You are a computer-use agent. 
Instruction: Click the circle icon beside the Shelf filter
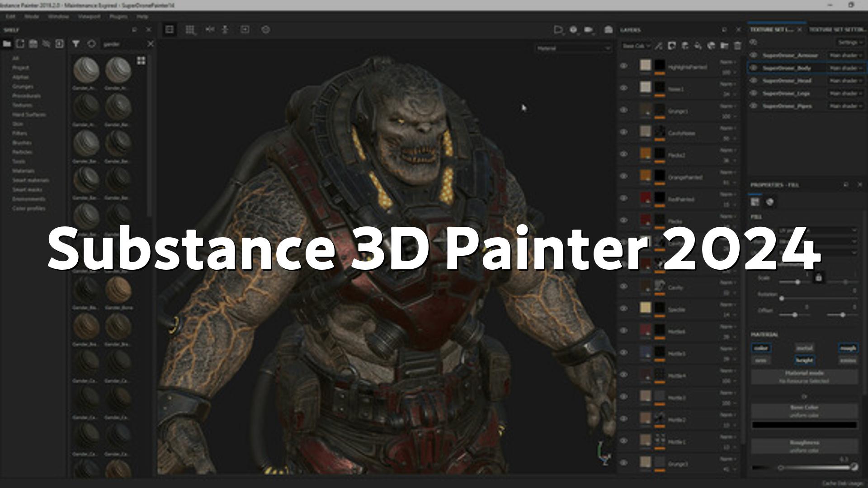tap(92, 44)
